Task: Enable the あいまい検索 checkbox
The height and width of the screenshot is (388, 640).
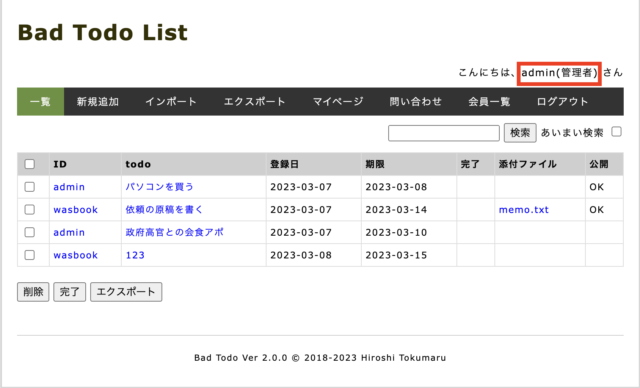Action: [616, 132]
